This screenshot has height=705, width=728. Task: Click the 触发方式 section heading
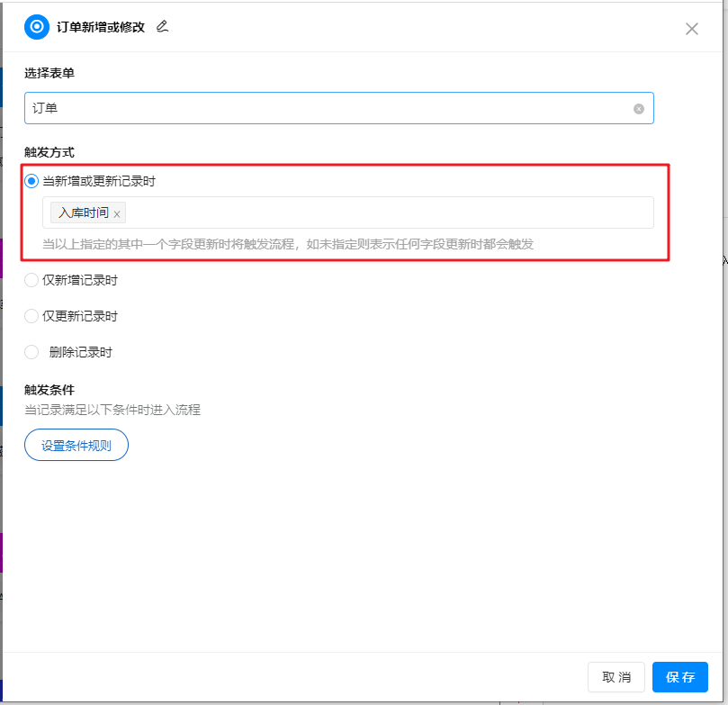[49, 153]
